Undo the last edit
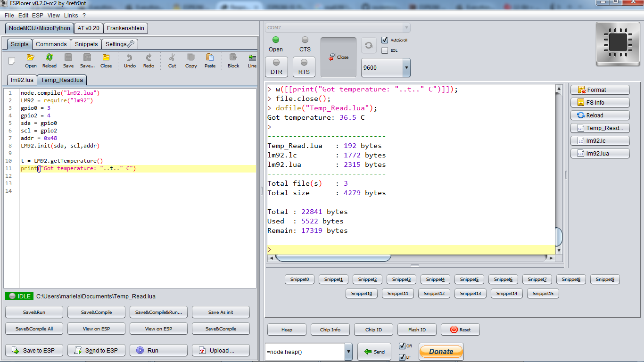Viewport: 644px width, 362px height. click(x=130, y=61)
